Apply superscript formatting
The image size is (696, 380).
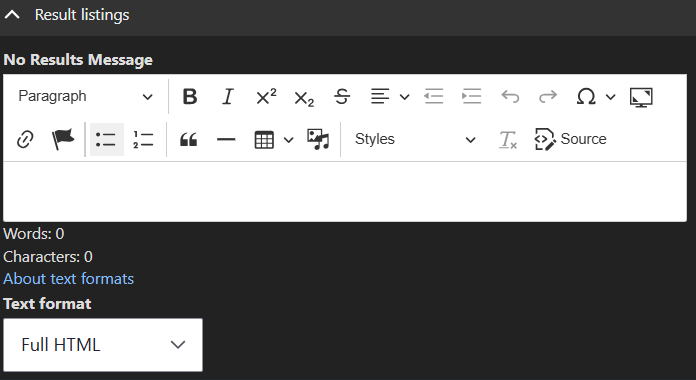coord(266,96)
